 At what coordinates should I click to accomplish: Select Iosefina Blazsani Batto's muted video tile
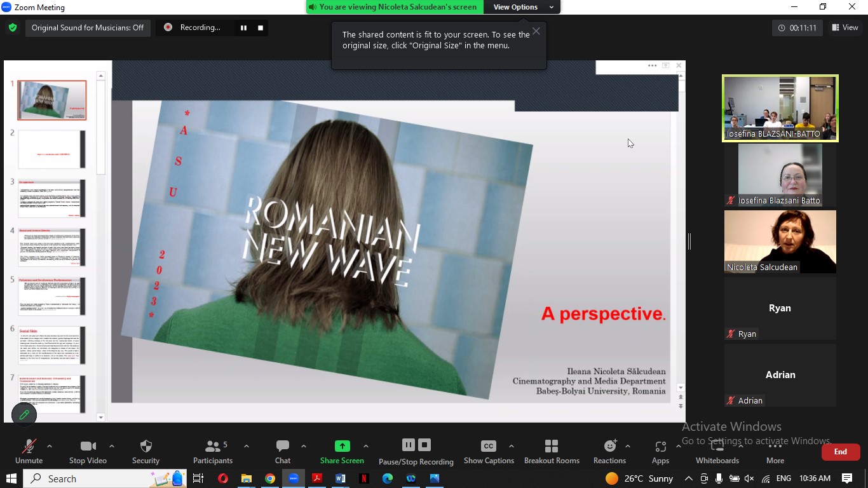click(x=780, y=175)
